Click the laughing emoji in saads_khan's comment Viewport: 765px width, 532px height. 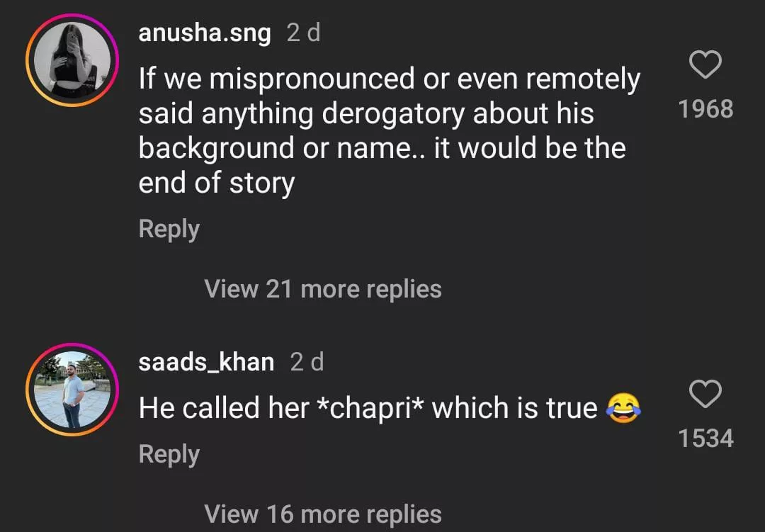pos(624,409)
